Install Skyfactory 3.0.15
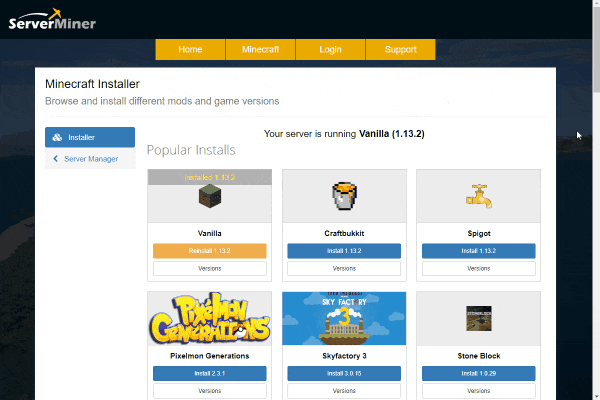This screenshot has width=600, height=400. click(344, 373)
